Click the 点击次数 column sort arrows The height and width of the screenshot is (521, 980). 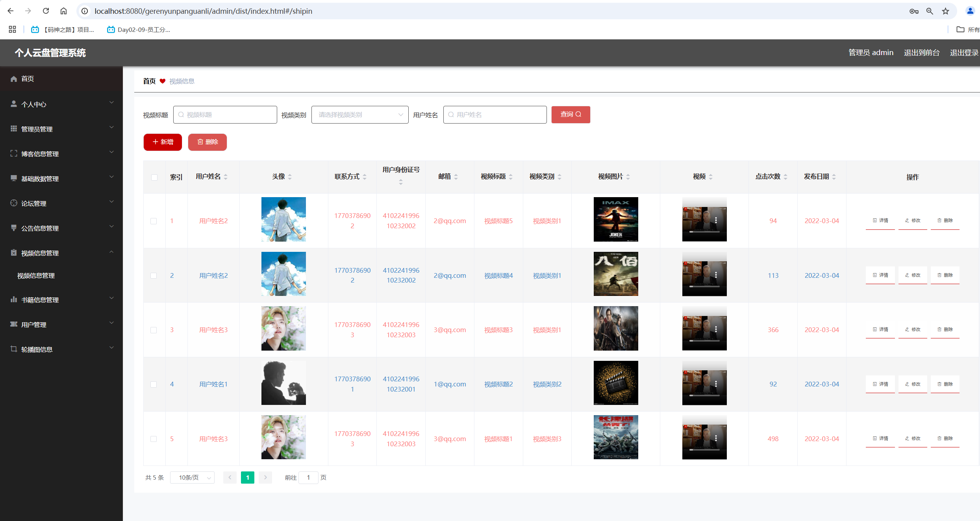point(785,177)
